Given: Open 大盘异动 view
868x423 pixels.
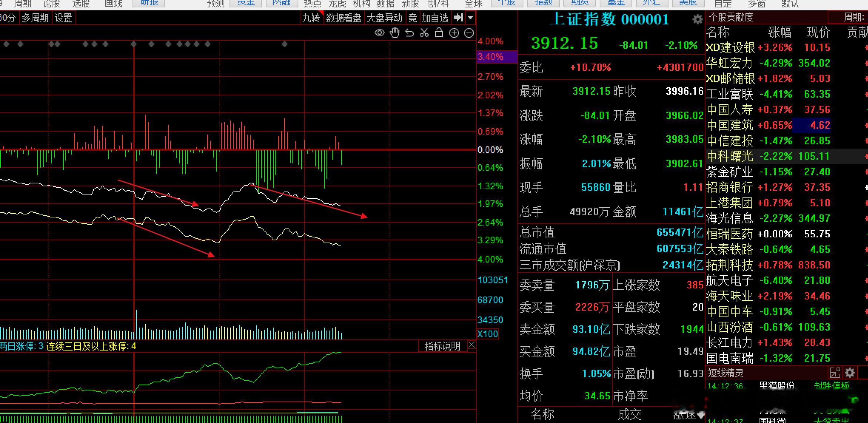Looking at the screenshot, I should tap(384, 17).
